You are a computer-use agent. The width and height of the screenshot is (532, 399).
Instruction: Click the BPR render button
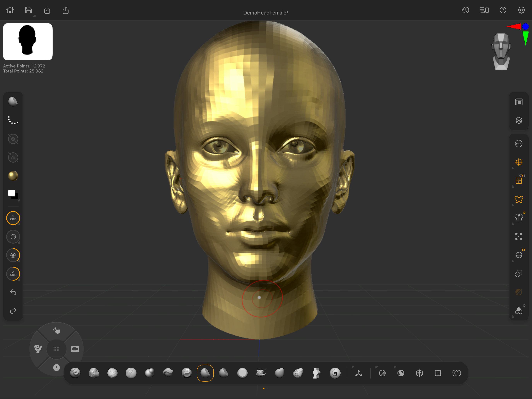[518, 144]
